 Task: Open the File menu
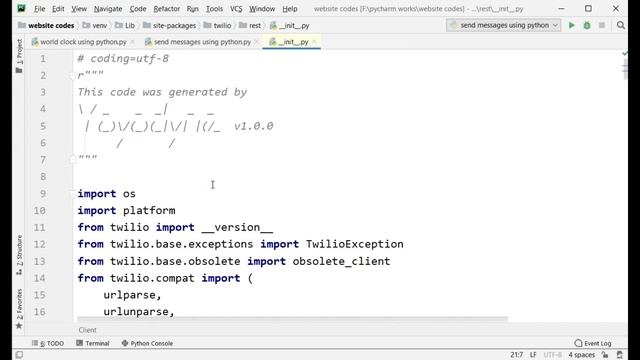(40, 9)
